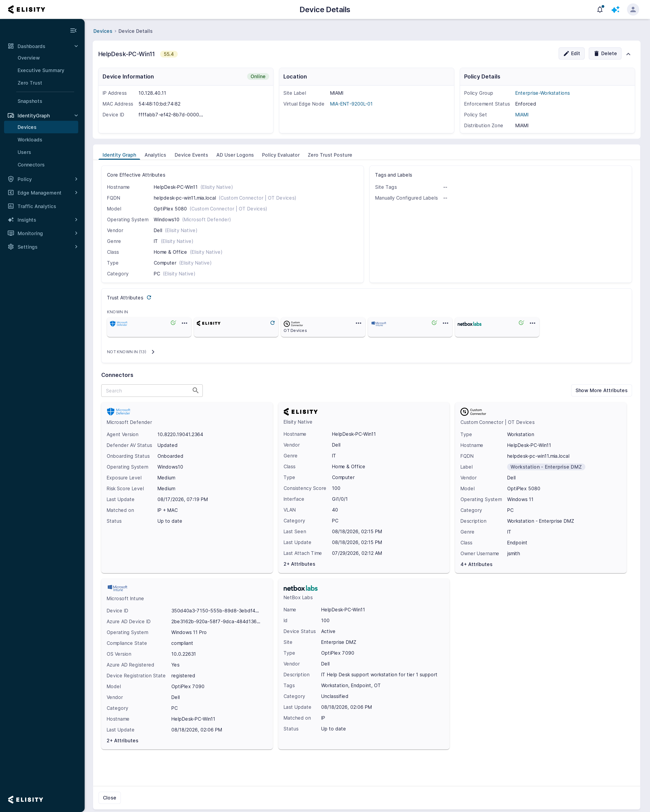Image resolution: width=650 pixels, height=812 pixels.
Task: Expand 2+ Attributes in Microsoft Intune card
Action: tap(122, 740)
